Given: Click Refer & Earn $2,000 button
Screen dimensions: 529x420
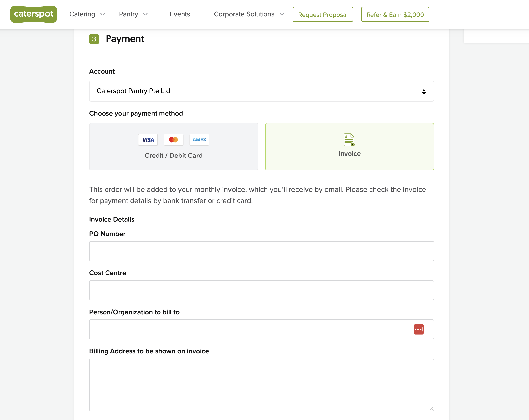Looking at the screenshot, I should coord(395,15).
